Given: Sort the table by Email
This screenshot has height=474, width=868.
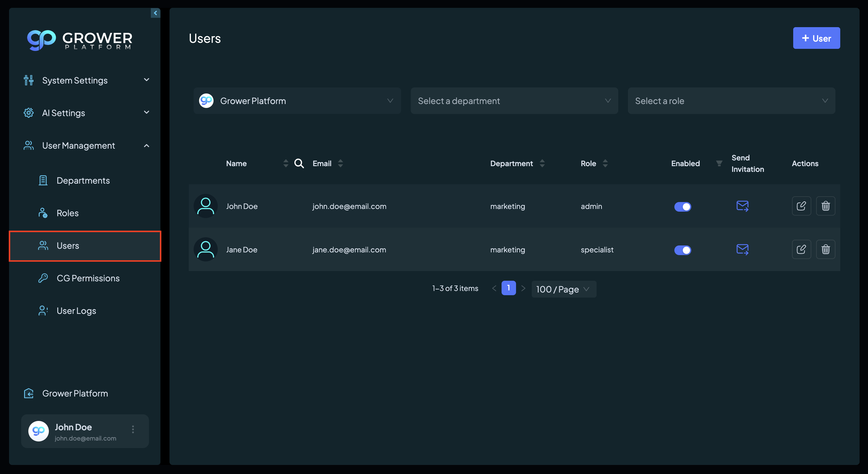Looking at the screenshot, I should coord(340,163).
